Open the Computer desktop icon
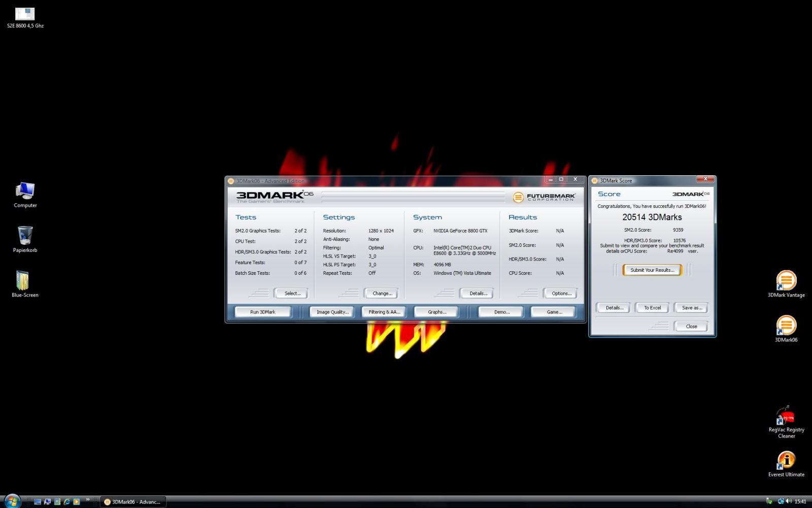Image resolution: width=812 pixels, height=508 pixels. tap(25, 195)
